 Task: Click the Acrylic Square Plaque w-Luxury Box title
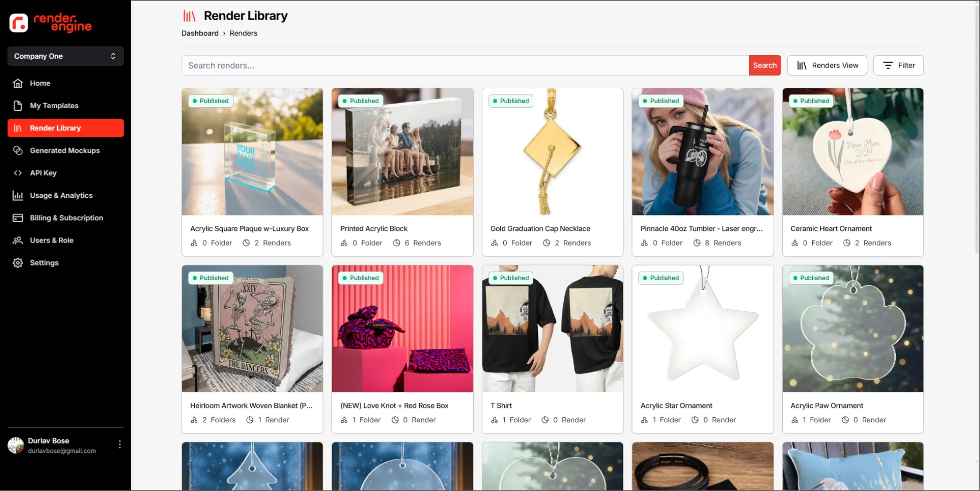pyautogui.click(x=249, y=228)
